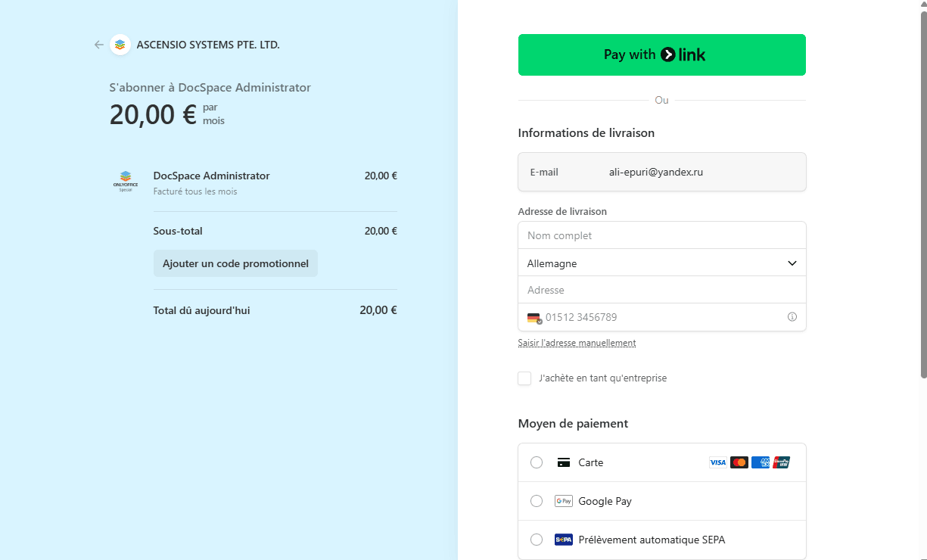Click the info icon on the phone field
Viewport: 927px width, 560px height.
click(792, 317)
